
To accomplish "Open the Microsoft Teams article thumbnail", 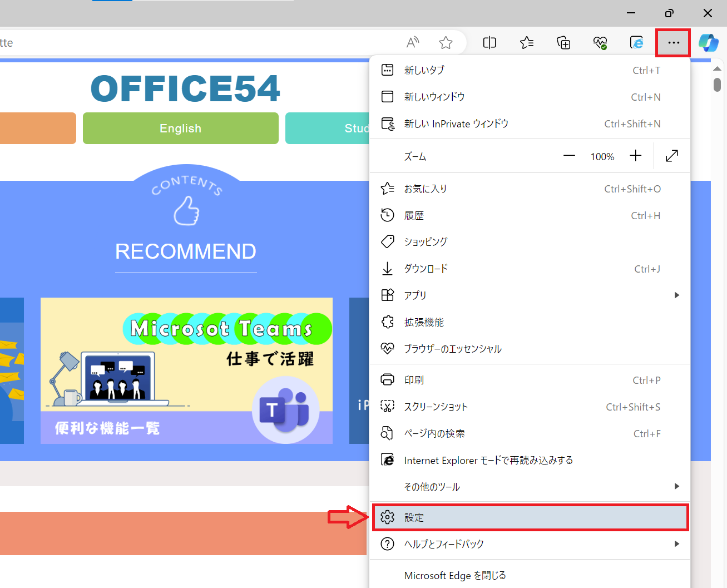I will tap(186, 370).
